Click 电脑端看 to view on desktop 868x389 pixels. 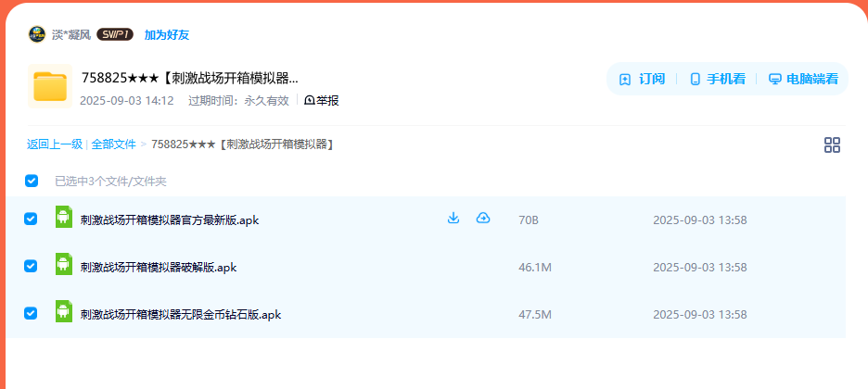click(803, 79)
